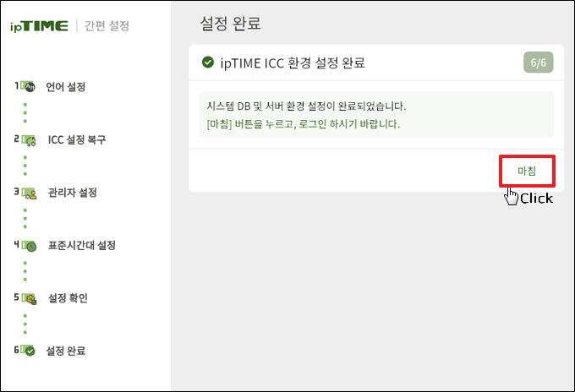Click the 6/6 progress badge
Screen dimensions: 575x392
[539, 63]
